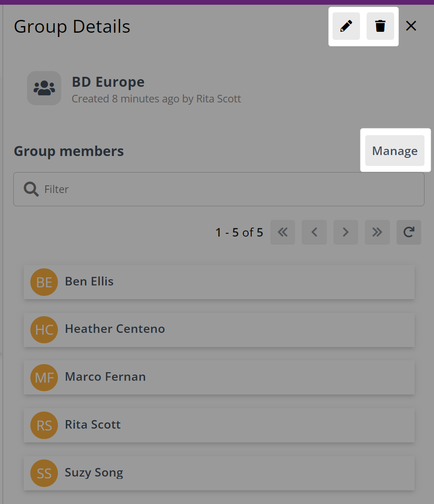The width and height of the screenshot is (434, 504).
Task: Click the SS avatar badge
Action: tap(44, 473)
